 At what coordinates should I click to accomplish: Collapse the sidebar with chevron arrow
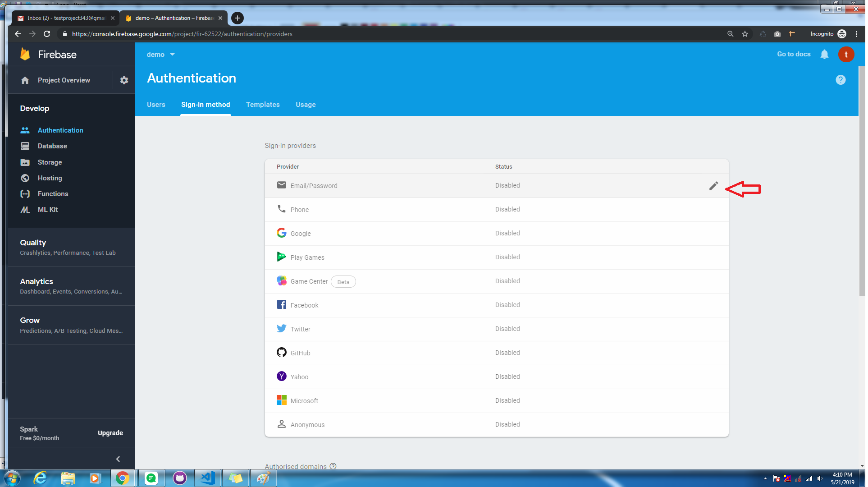(x=118, y=460)
